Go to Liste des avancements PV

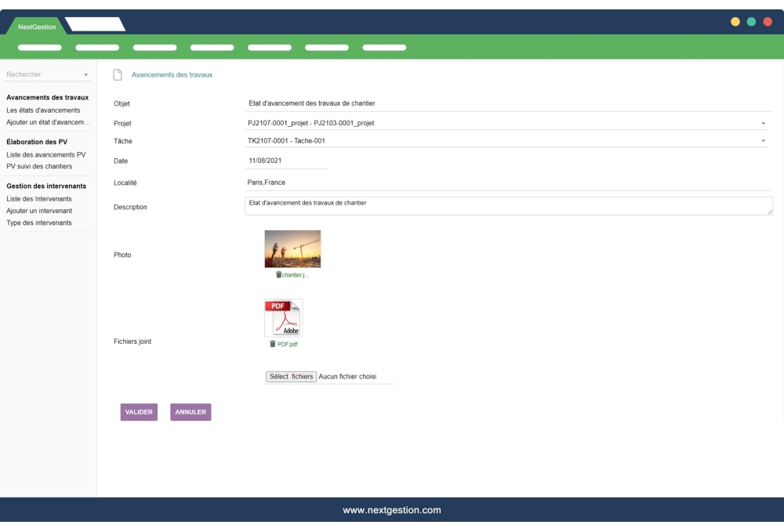tap(45, 154)
